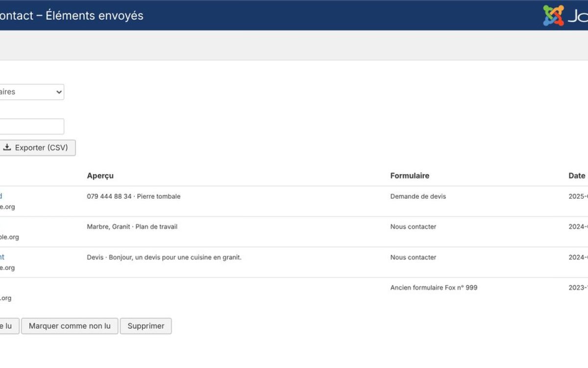This screenshot has height=368, width=588.
Task: Export the submissions with Exporter (CSV)
Action: pos(37,148)
